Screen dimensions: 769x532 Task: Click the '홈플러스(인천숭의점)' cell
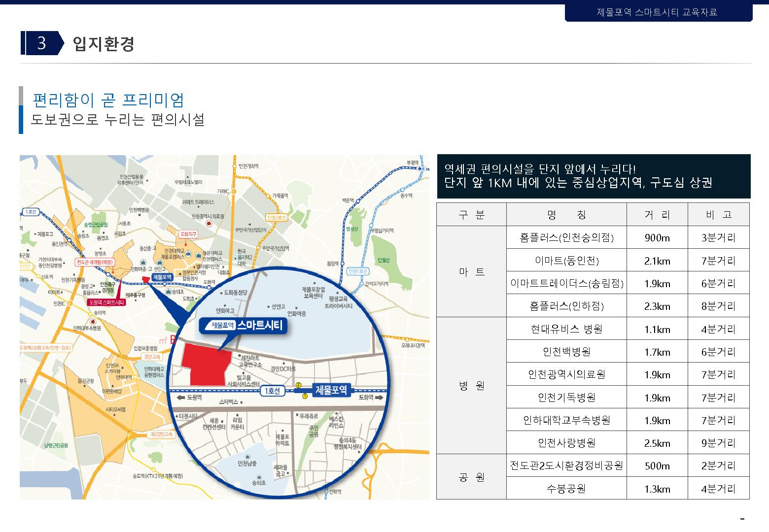(x=567, y=238)
